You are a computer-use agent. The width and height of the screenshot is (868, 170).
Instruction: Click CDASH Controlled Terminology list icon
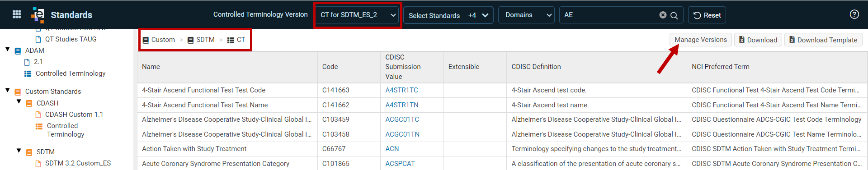[39, 126]
